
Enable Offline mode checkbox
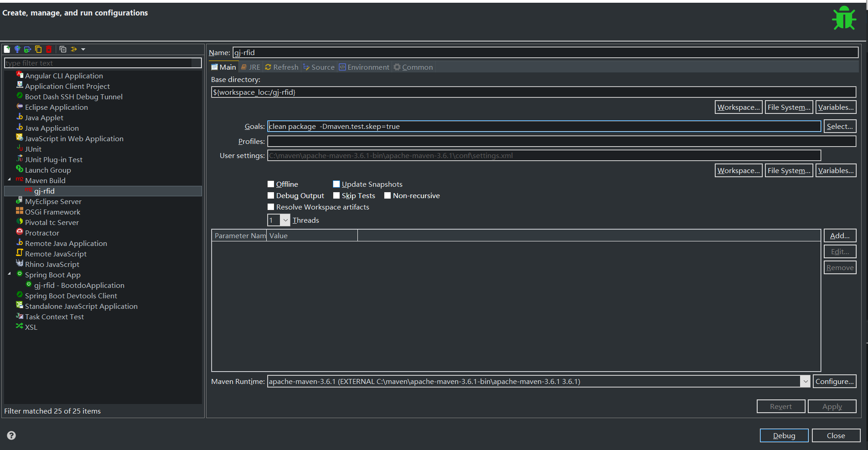tap(271, 184)
